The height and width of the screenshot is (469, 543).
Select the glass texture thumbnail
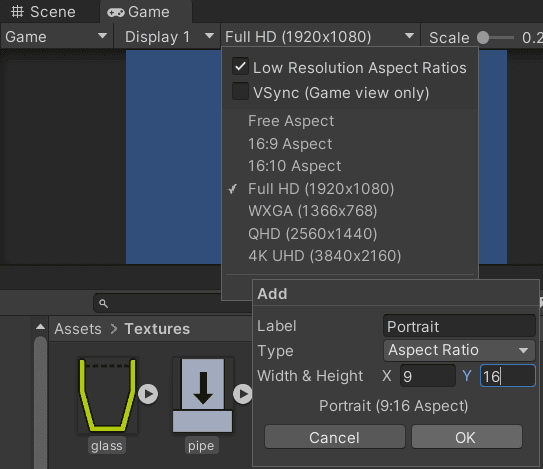pos(108,395)
